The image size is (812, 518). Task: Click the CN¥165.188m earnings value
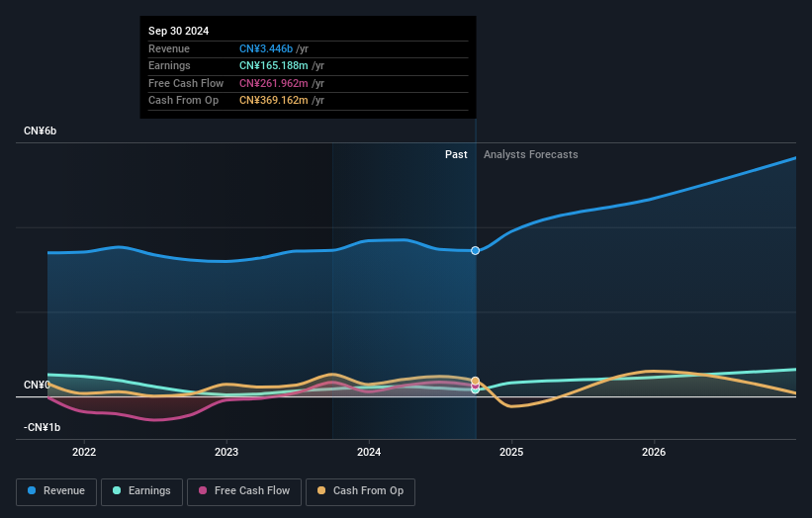click(x=273, y=65)
